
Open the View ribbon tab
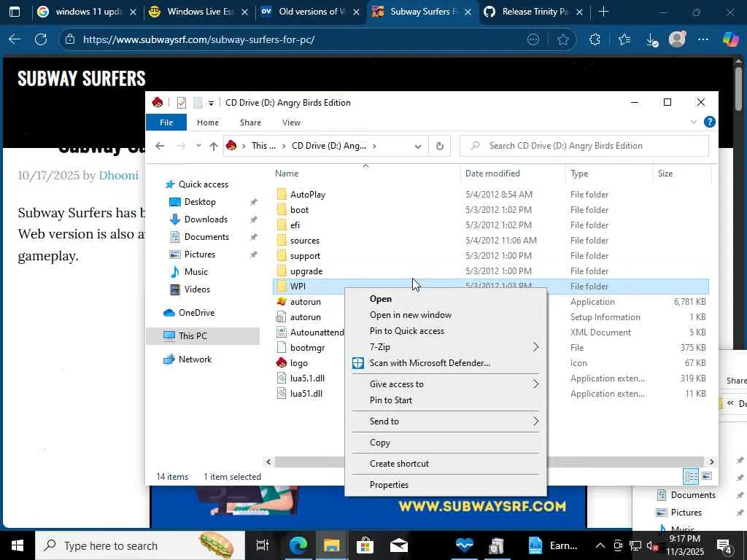(x=291, y=122)
